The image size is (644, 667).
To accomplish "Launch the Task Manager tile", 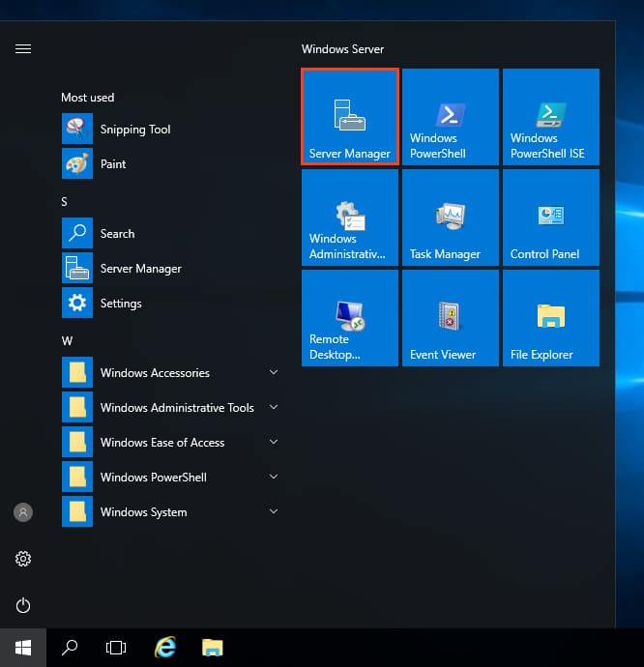I will tap(451, 217).
